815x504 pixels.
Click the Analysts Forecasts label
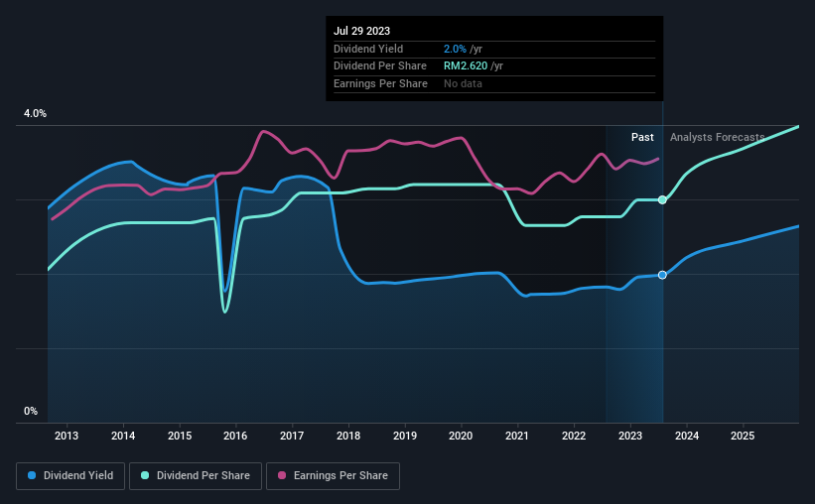coord(718,137)
